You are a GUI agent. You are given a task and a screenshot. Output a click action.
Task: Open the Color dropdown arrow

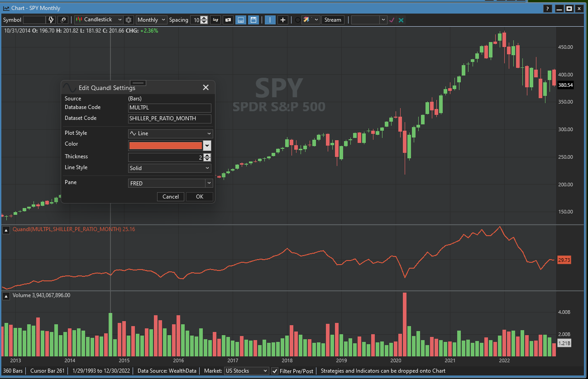tap(207, 146)
